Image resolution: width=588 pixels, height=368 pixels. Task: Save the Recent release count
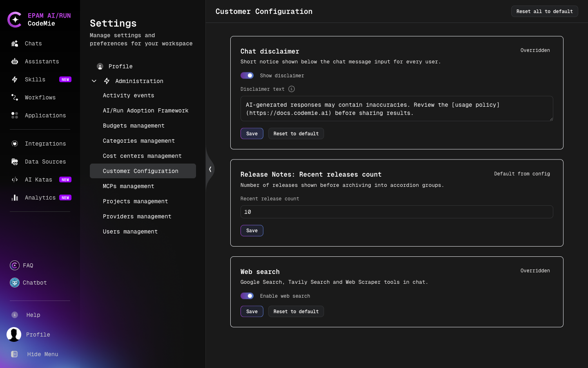tap(252, 231)
